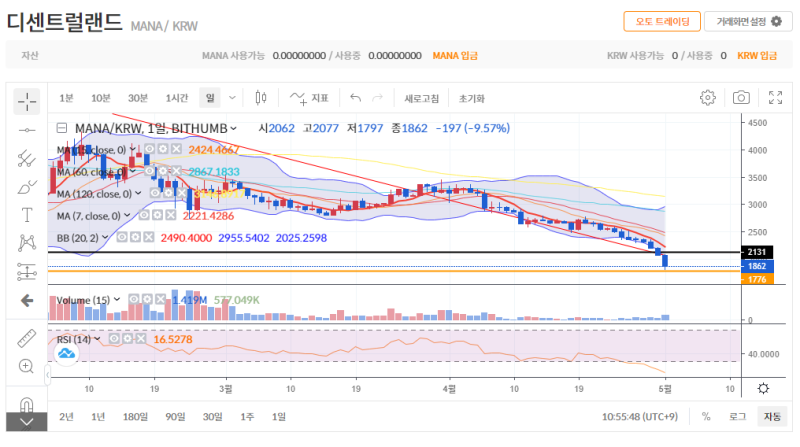The height and width of the screenshot is (447, 800).
Task: Click the 1776 orange price line label
Action: click(757, 279)
